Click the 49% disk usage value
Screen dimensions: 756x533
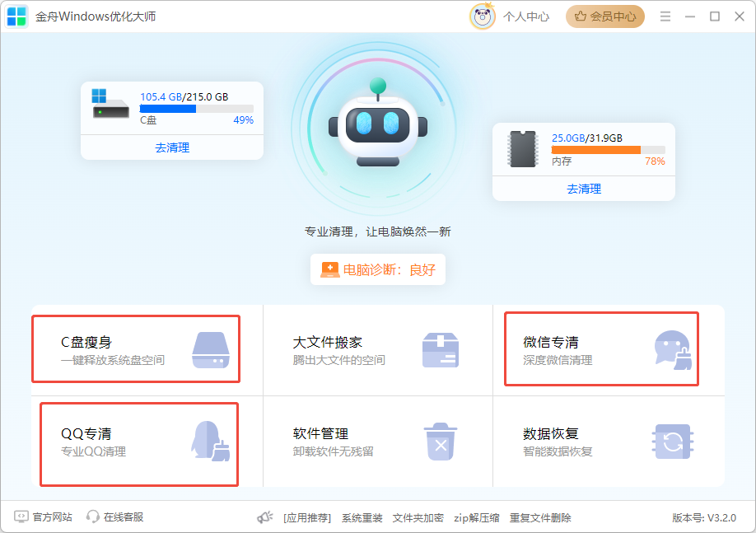[x=244, y=120]
